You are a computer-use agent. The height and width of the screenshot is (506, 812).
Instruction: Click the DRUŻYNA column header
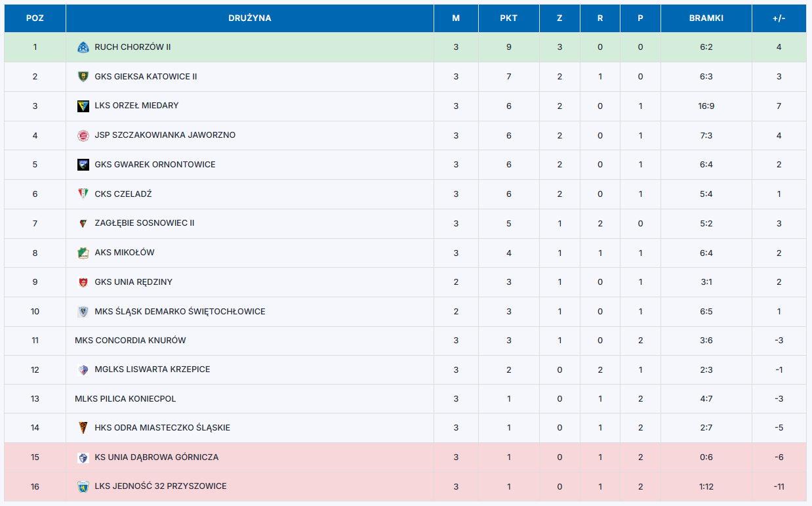tap(249, 18)
